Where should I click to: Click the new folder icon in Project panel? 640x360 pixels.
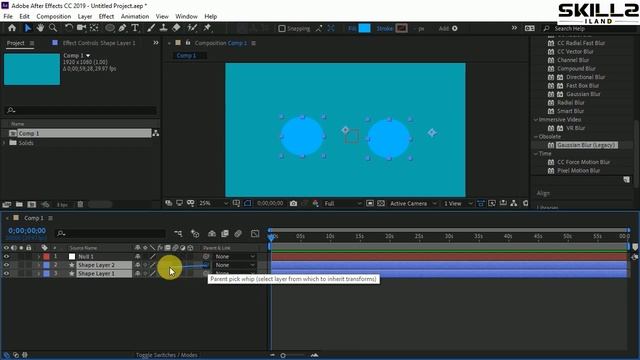coord(19,204)
